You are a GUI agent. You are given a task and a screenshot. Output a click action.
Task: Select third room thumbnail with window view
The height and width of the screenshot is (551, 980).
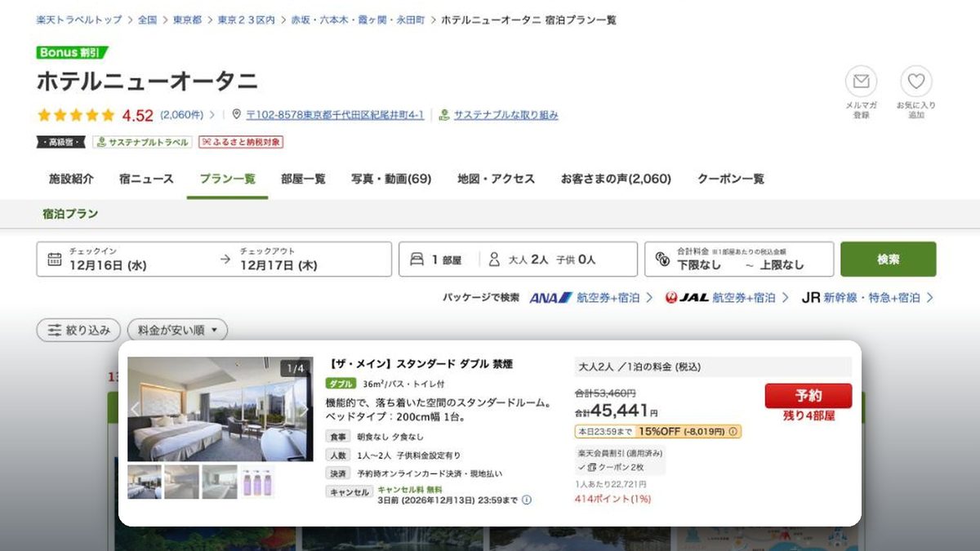point(219,482)
